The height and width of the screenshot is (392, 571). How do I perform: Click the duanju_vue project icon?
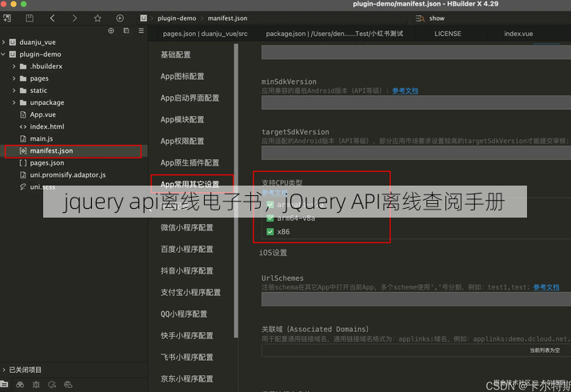[x=13, y=42]
